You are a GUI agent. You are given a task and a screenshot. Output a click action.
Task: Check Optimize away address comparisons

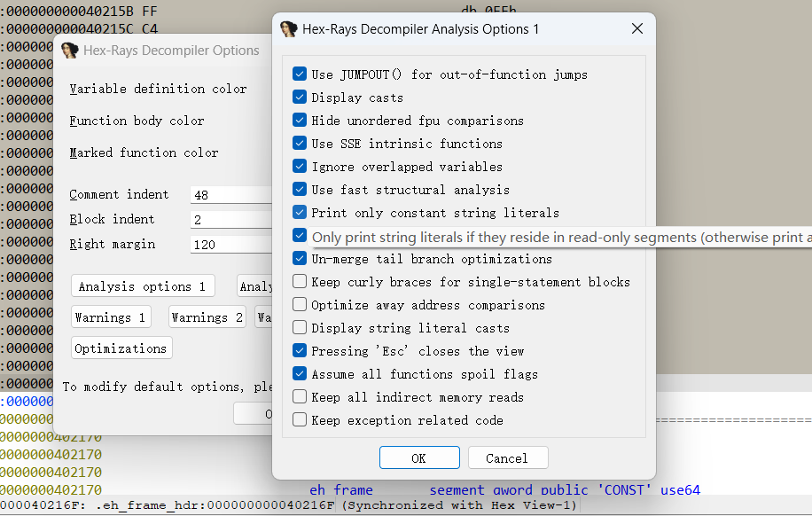click(x=300, y=304)
